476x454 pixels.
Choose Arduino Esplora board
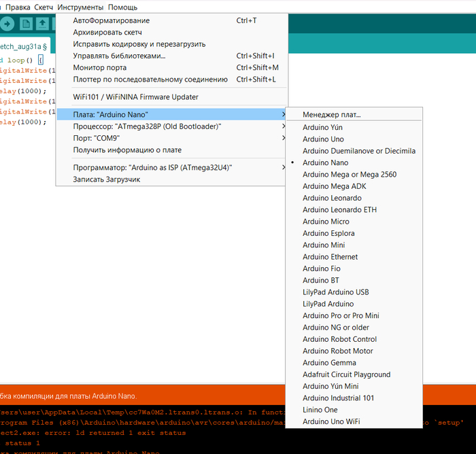[x=354, y=233]
